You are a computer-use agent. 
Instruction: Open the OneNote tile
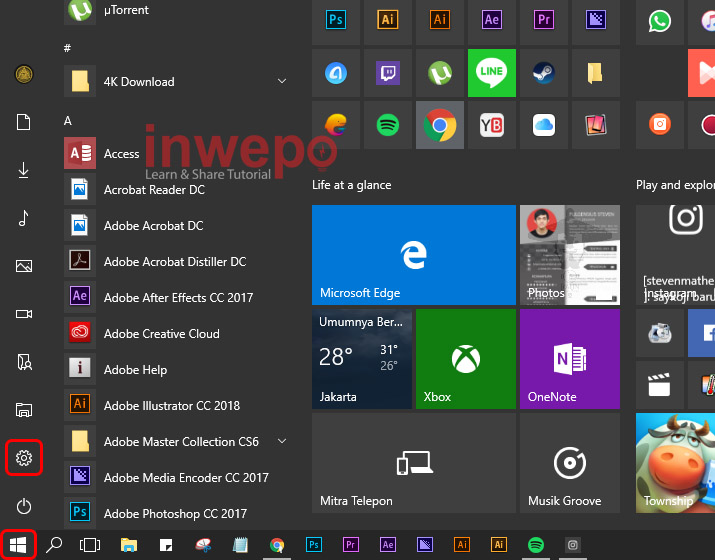coord(570,358)
